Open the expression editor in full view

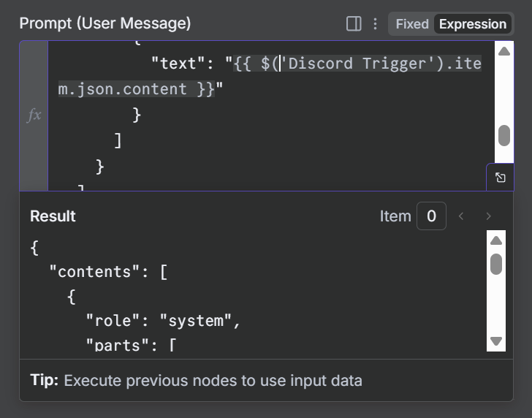[501, 178]
